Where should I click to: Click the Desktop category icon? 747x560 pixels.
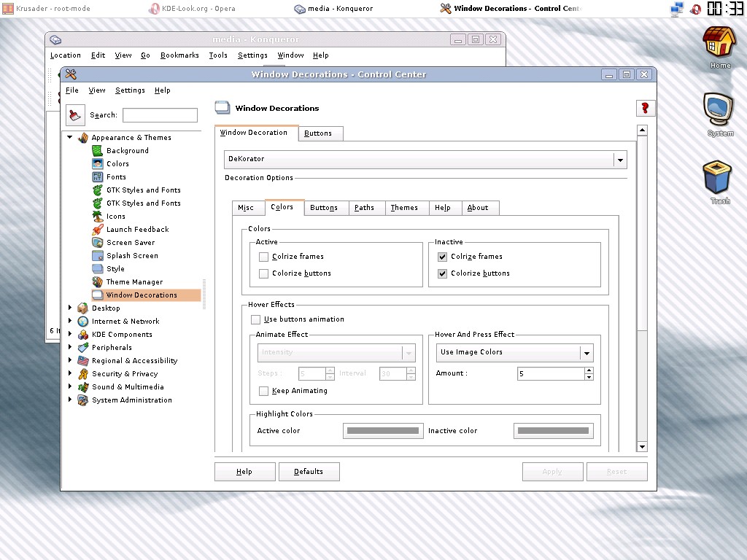coord(83,308)
